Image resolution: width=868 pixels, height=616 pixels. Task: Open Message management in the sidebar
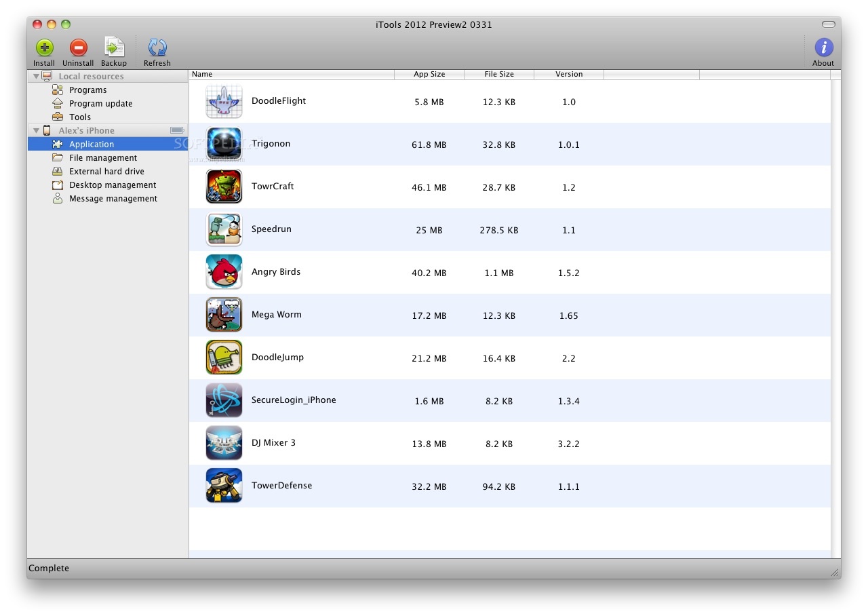point(113,198)
